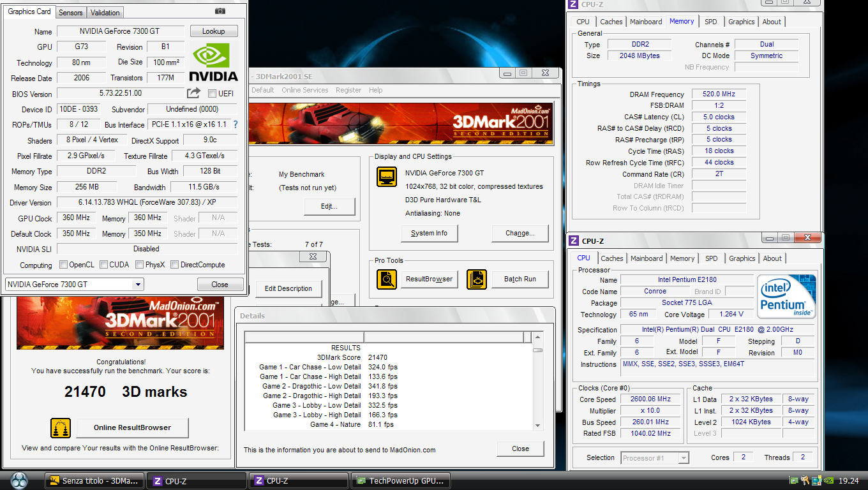Screen dimensions: 868x490
Task: Click the ResultBrowser button
Action: [429, 279]
